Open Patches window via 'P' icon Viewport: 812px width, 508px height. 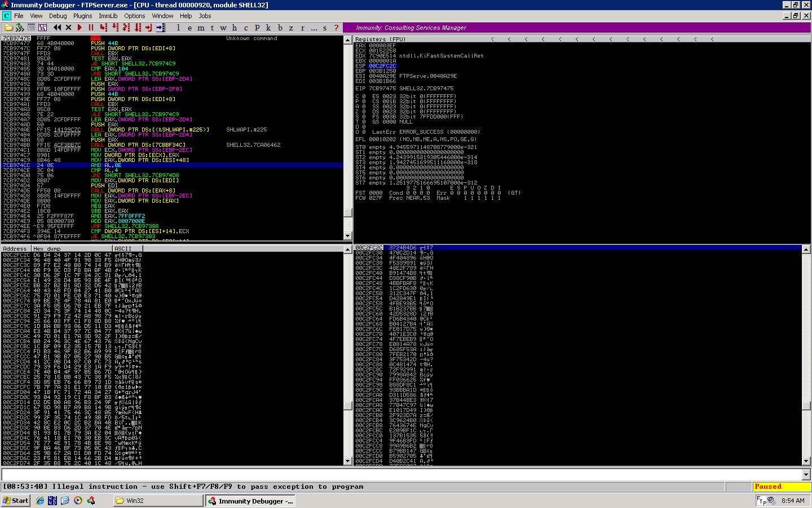point(257,28)
